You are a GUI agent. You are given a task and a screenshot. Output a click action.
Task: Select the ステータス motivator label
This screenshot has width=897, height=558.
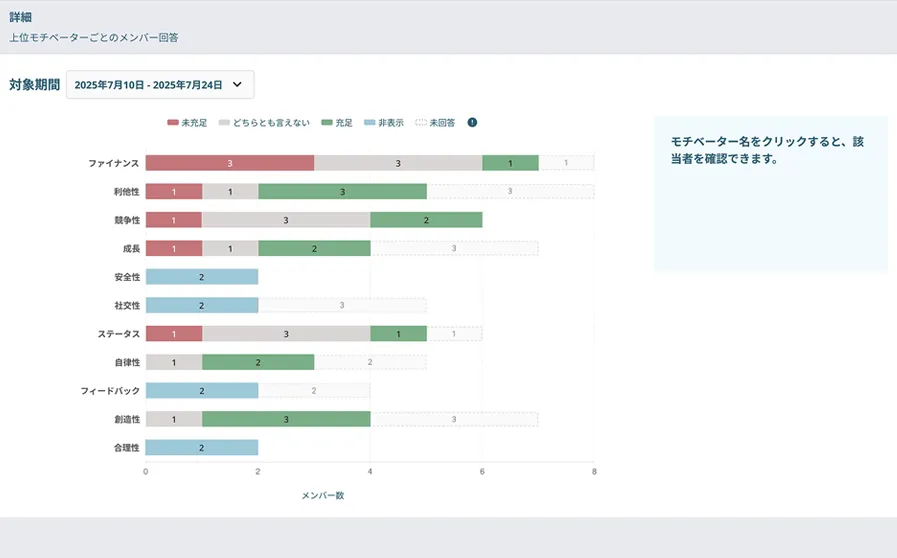click(x=117, y=334)
